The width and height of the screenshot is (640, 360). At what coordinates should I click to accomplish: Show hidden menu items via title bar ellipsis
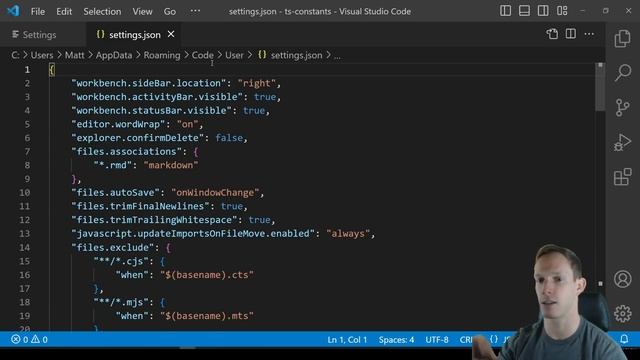click(195, 11)
